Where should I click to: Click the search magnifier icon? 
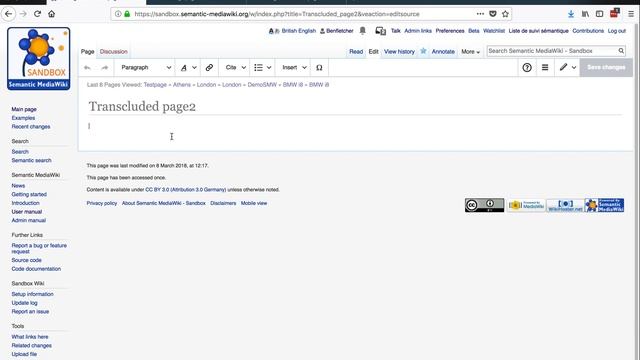621,51
